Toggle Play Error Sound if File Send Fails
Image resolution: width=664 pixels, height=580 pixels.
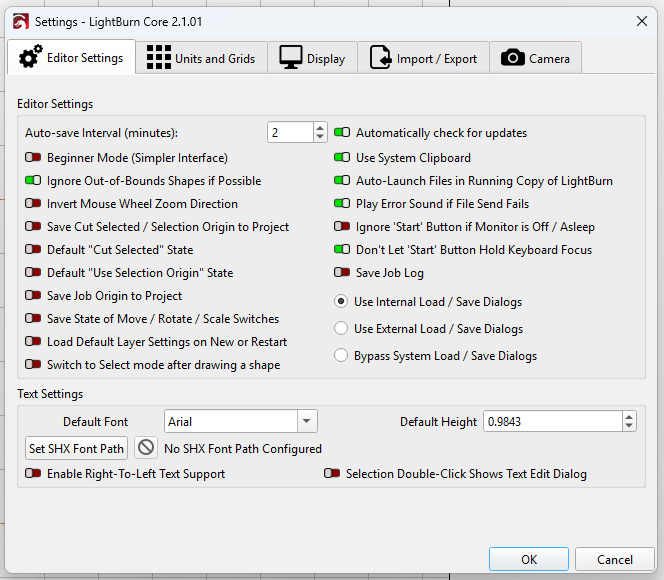342,203
